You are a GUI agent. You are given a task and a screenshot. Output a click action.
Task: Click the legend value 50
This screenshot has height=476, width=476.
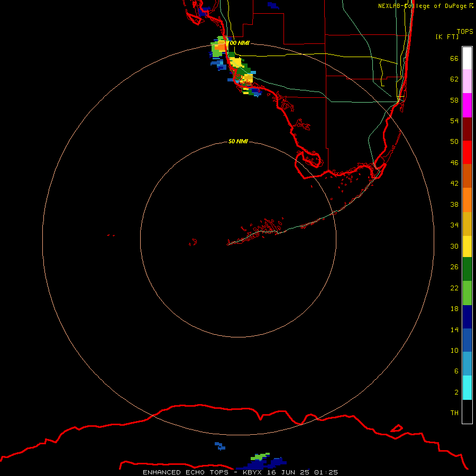tap(454, 141)
